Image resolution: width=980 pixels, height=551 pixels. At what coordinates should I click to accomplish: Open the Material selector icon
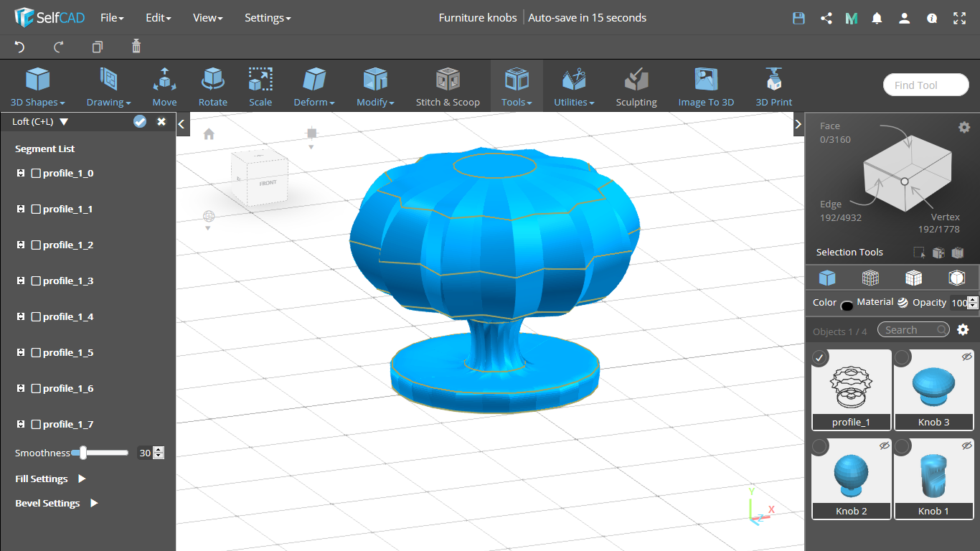[x=903, y=303]
